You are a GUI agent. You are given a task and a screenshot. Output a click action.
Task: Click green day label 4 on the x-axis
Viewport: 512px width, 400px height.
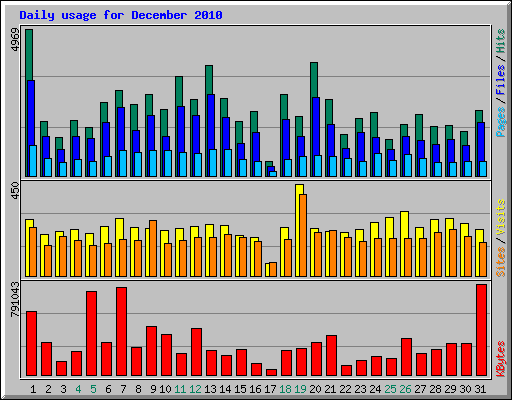pyautogui.click(x=78, y=389)
